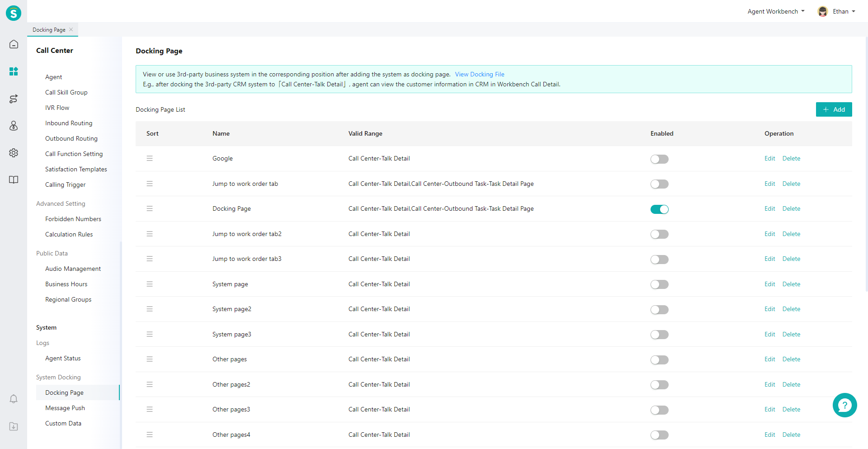Switch to the Docking Page tab
This screenshot has height=449, width=868.
[x=49, y=30]
